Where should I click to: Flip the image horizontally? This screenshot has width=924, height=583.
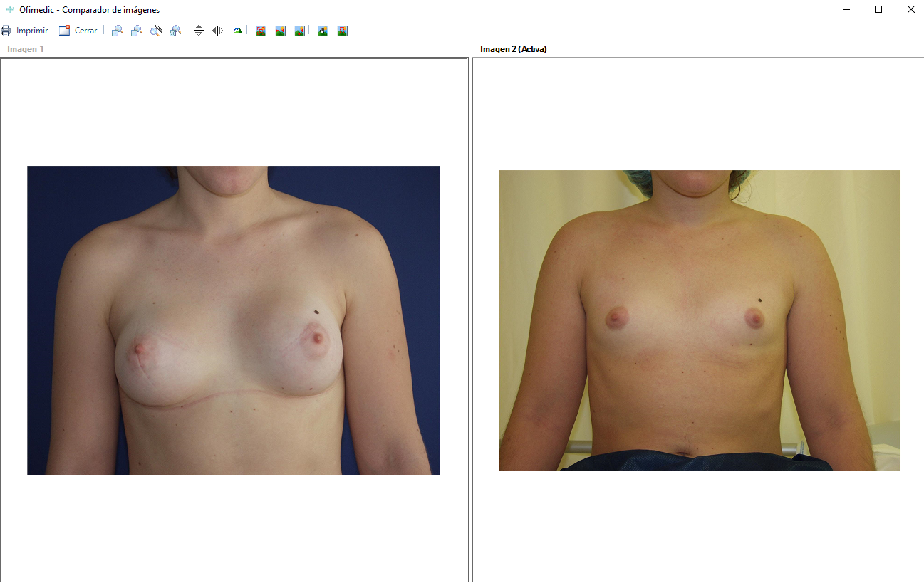[x=218, y=31]
